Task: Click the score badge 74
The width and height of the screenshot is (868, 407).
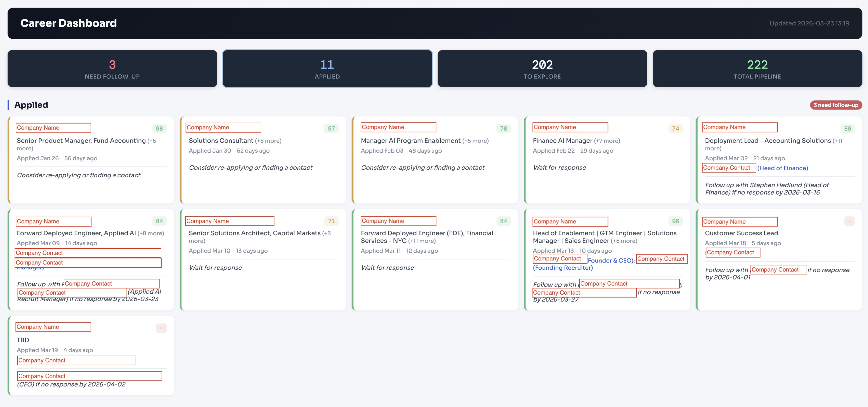Action: (x=676, y=128)
